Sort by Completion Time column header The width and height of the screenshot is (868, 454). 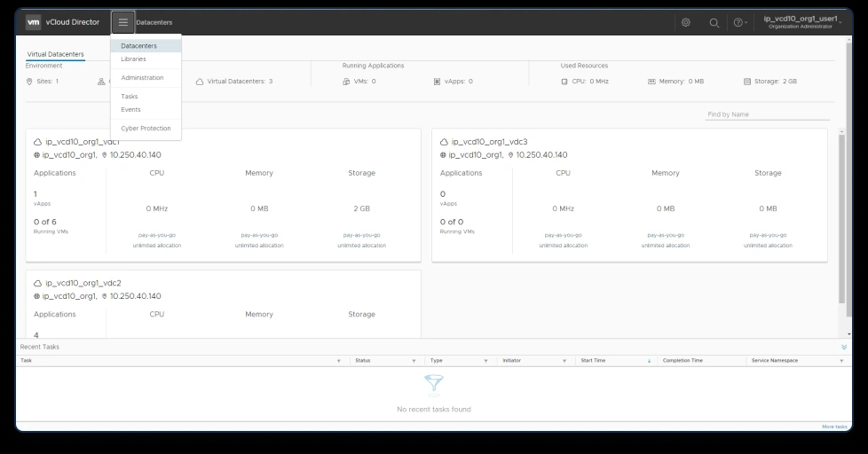coord(683,361)
